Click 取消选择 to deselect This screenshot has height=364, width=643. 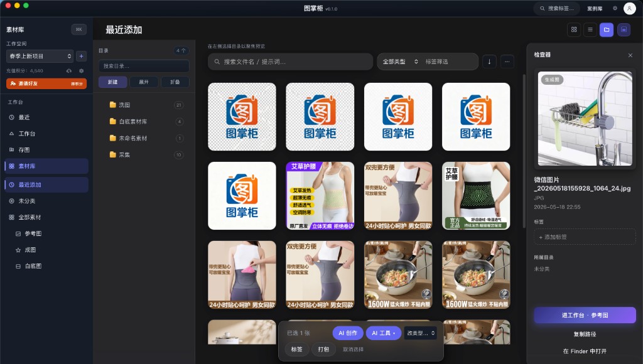(353, 349)
